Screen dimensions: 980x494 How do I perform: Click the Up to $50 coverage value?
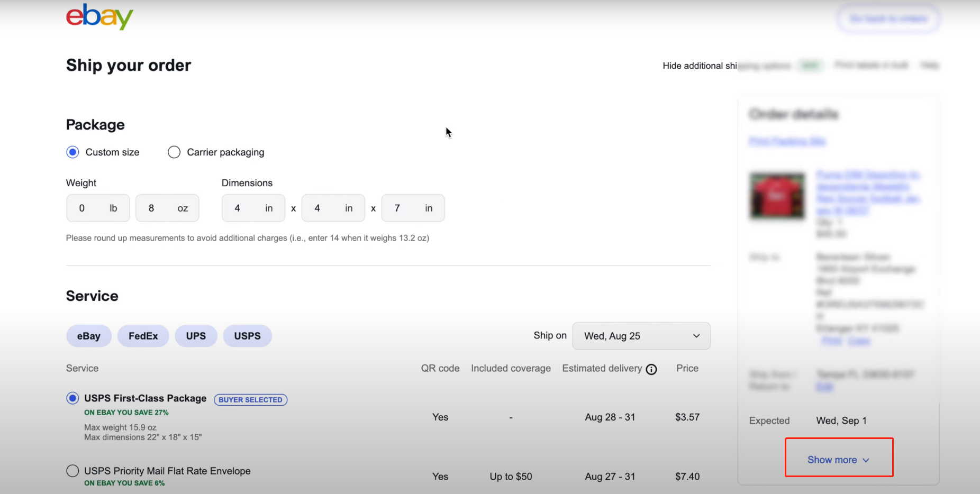coord(511,477)
